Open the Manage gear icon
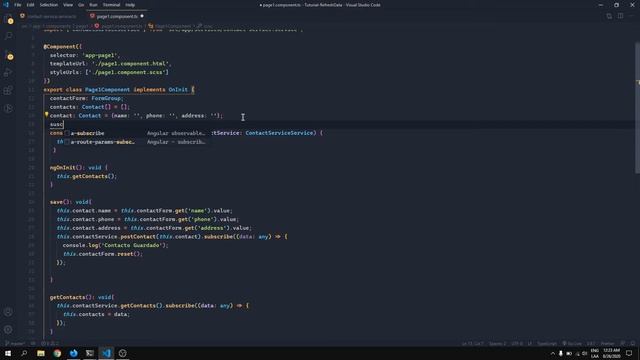640x360 pixels. point(9,329)
